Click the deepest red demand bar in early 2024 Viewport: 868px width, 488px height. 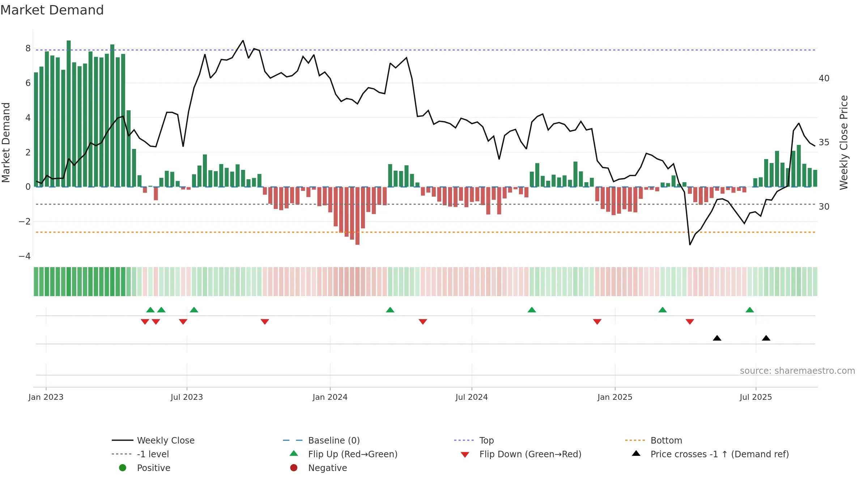click(357, 216)
